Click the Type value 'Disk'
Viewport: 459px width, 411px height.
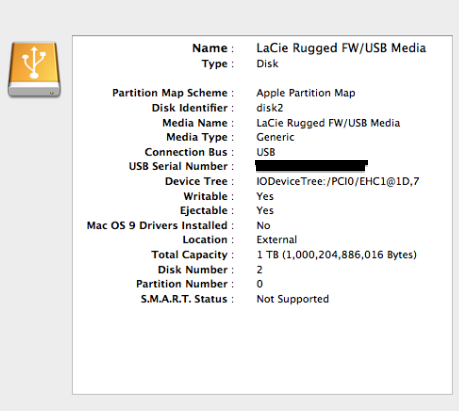tap(267, 64)
